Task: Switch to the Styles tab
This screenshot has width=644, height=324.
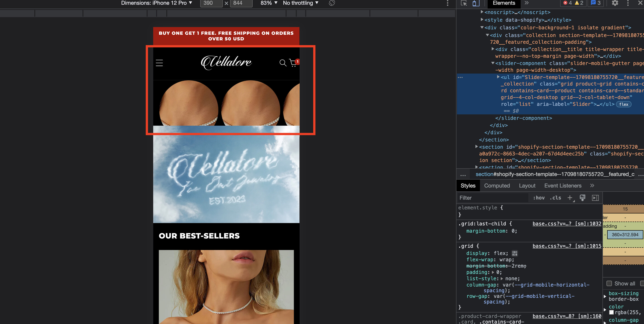Action: click(468, 185)
